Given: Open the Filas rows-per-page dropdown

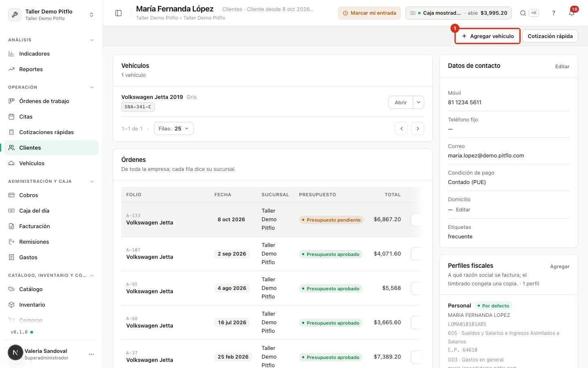Looking at the screenshot, I should [x=174, y=128].
